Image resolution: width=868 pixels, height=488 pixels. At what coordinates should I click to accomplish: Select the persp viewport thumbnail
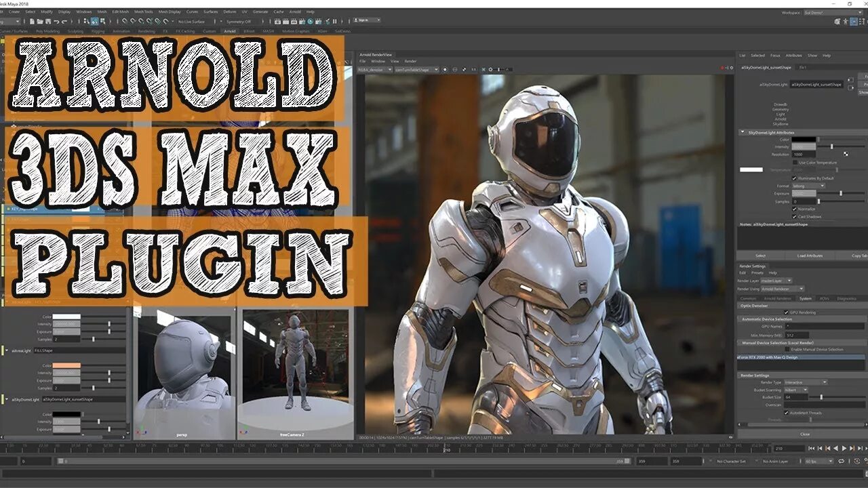tap(184, 374)
